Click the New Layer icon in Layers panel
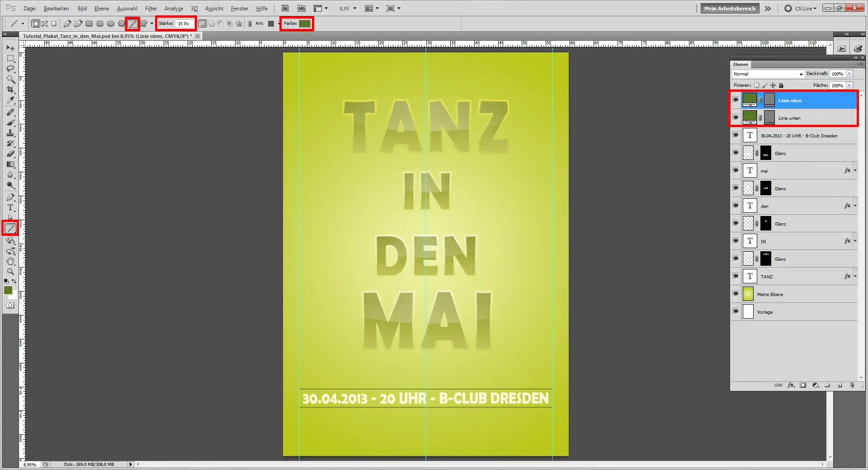 [x=840, y=385]
